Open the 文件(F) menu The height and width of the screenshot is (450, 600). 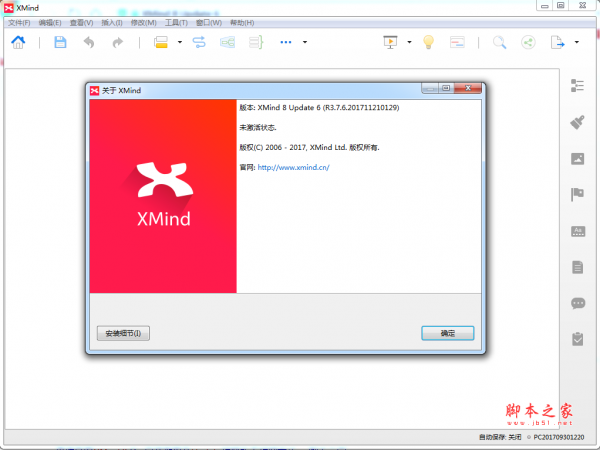19,23
